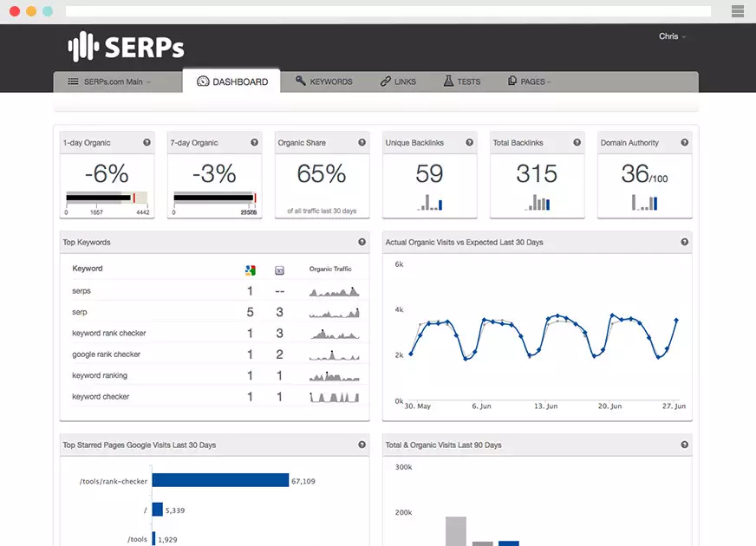Click the /tools/rank-checker blue bar
The image size is (756, 546).
click(x=220, y=480)
